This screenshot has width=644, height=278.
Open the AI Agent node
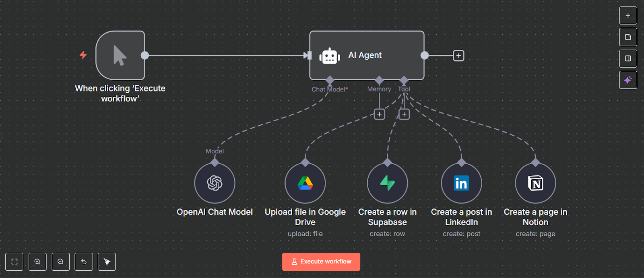(367, 55)
